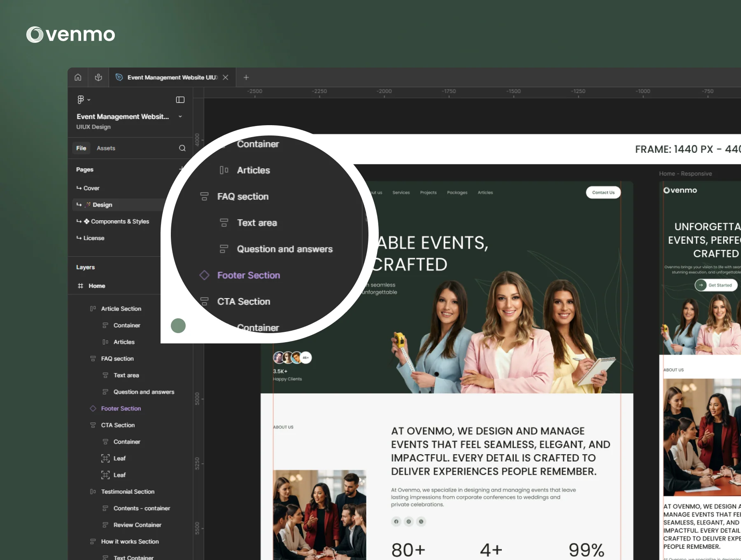The height and width of the screenshot is (560, 741).
Task: Select the Text area layer in sidebar
Action: coord(126,376)
